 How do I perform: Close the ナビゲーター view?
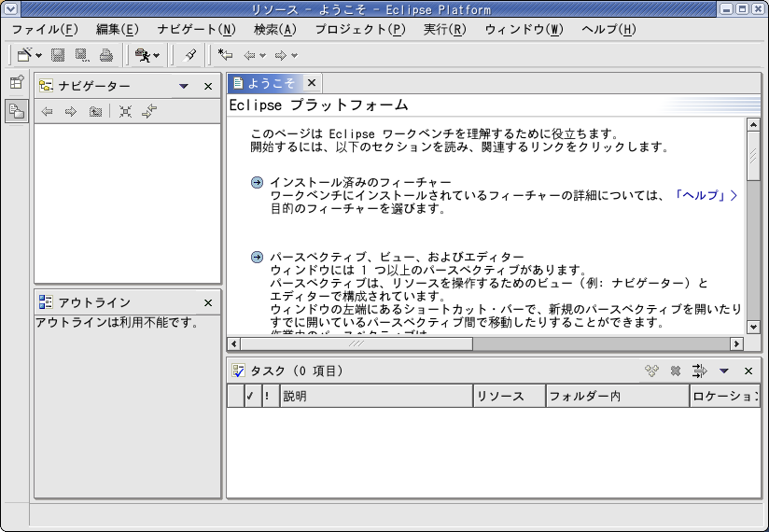tap(208, 86)
